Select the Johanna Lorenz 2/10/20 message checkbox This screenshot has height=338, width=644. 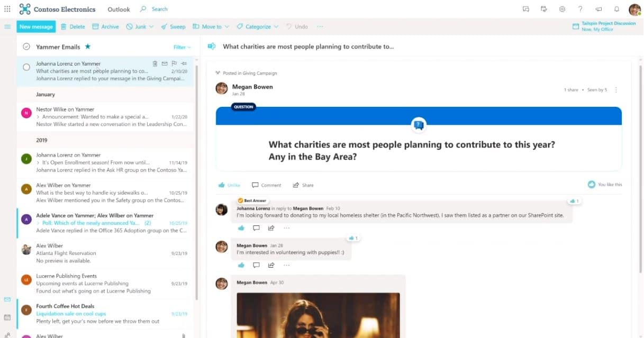click(26, 67)
